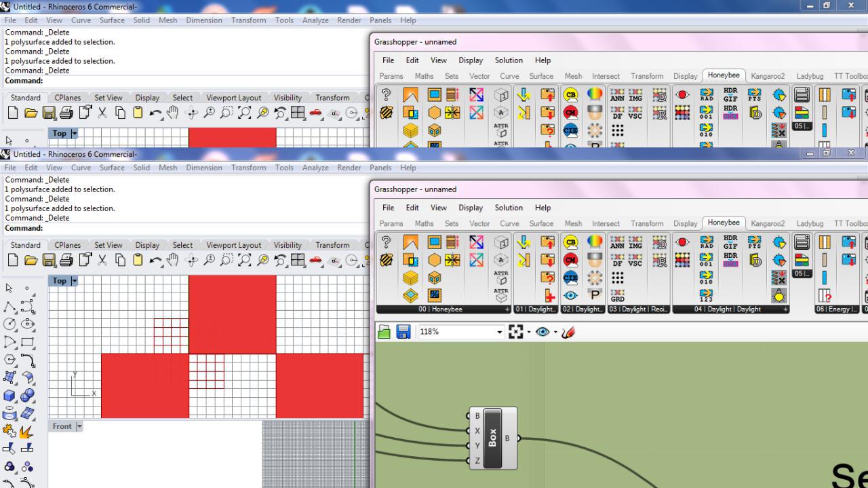
Task: Select the Rectangle tool in Rhino's left sidebar
Action: pyautogui.click(x=27, y=342)
